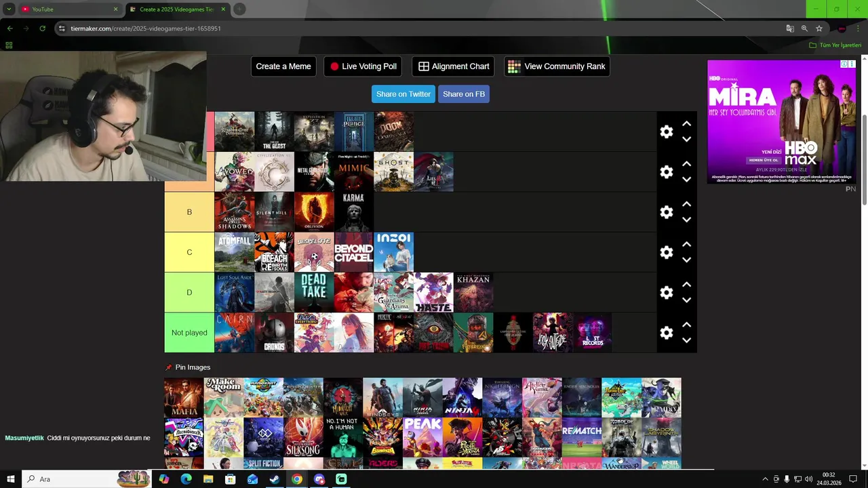Image resolution: width=868 pixels, height=488 pixels.
Task: Click the D tier label
Action: 189,292
